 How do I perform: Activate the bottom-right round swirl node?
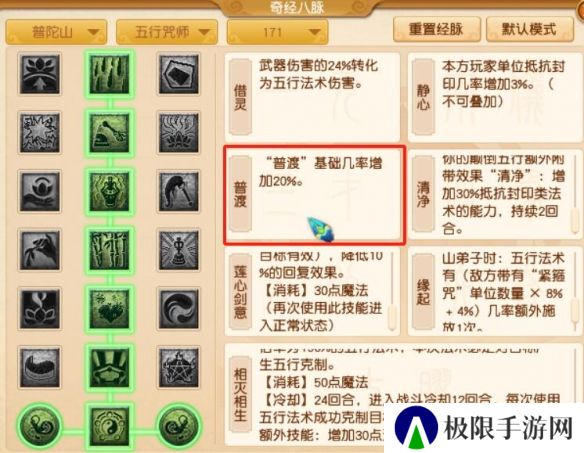pyautogui.click(x=178, y=426)
